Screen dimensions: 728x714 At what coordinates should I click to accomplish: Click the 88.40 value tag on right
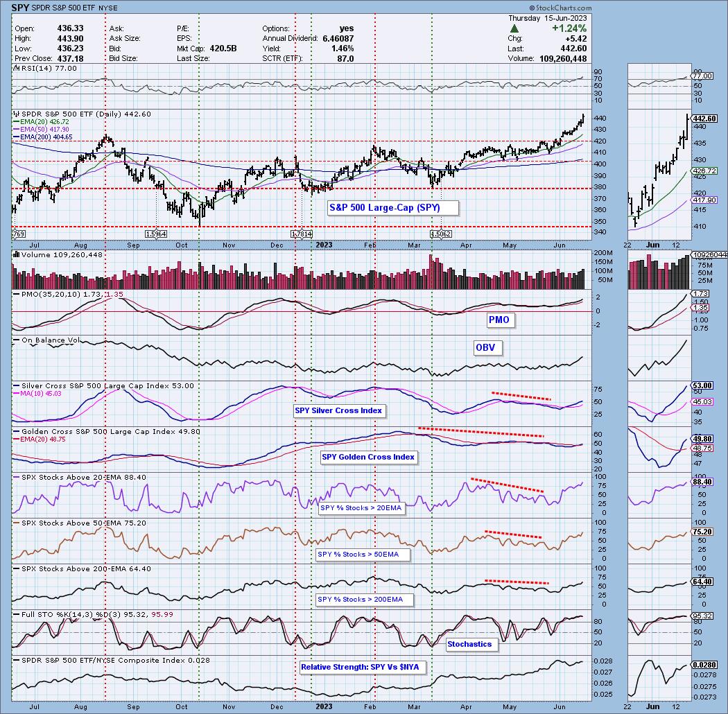tap(702, 482)
